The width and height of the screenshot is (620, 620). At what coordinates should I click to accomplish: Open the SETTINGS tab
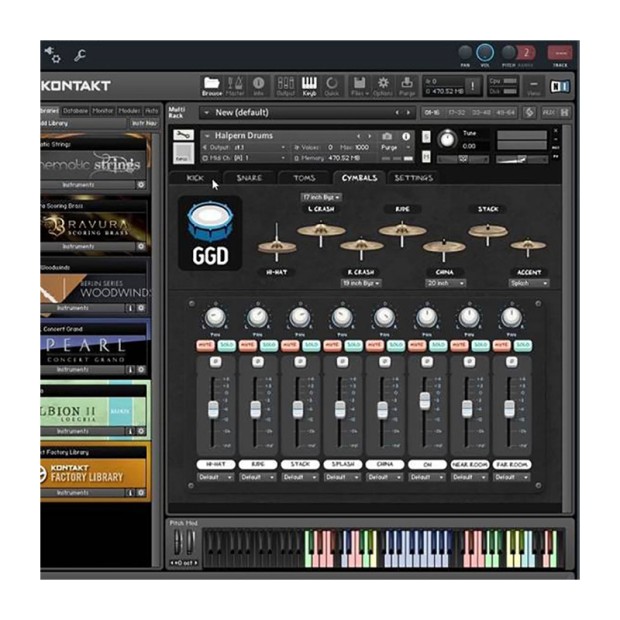click(414, 178)
